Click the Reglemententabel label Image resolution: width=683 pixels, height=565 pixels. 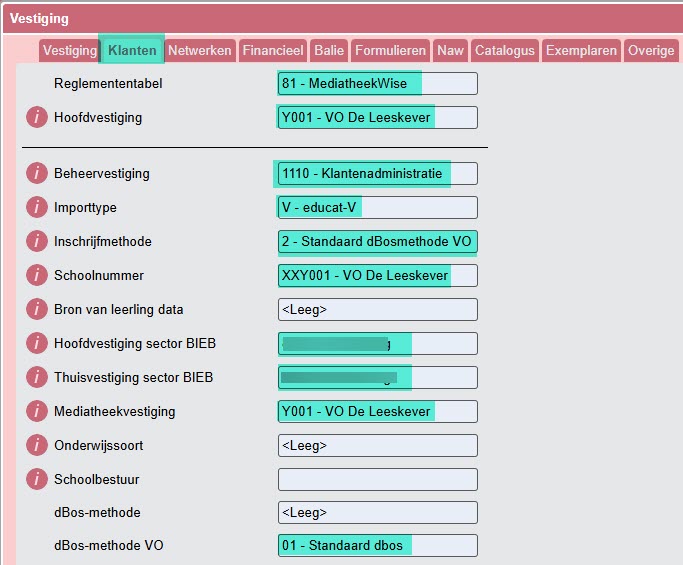[x=108, y=84]
